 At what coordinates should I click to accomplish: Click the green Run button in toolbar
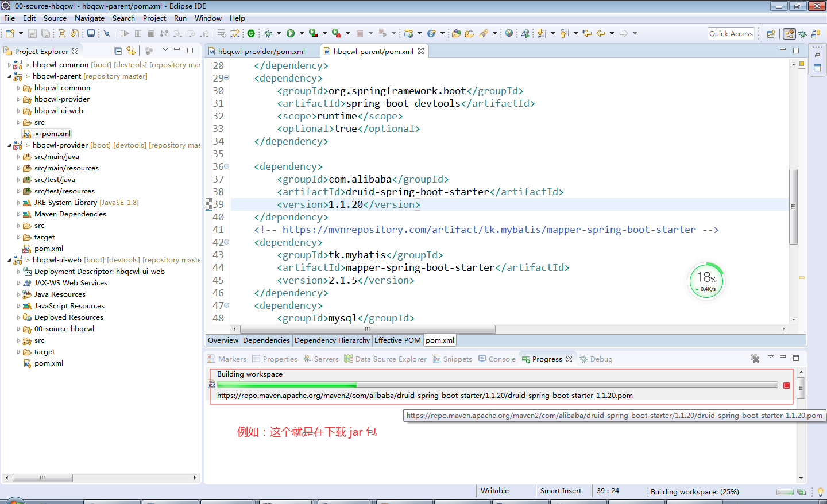pos(291,33)
